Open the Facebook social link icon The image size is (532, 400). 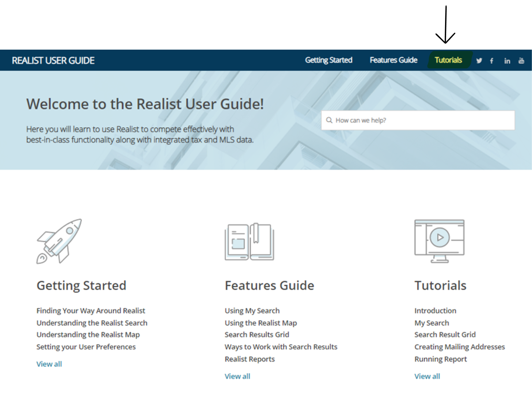[492, 61]
